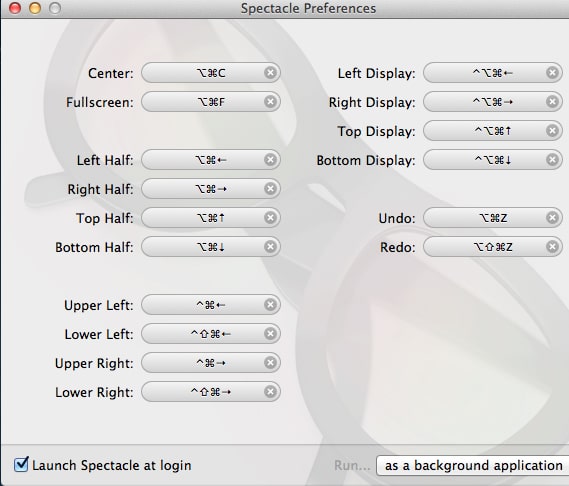This screenshot has width=569, height=486.
Task: Remove the Bottom Display shortcut X icon
Action: [x=552, y=160]
